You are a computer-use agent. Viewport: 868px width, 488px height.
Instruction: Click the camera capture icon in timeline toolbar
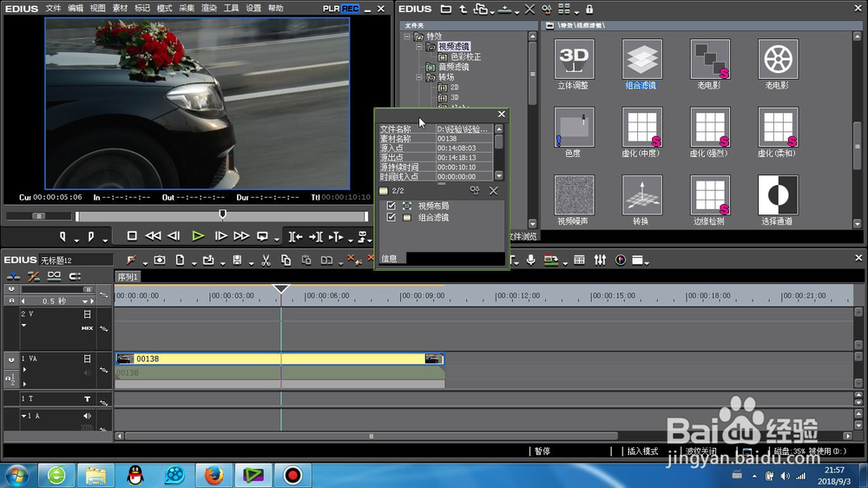tap(160, 260)
